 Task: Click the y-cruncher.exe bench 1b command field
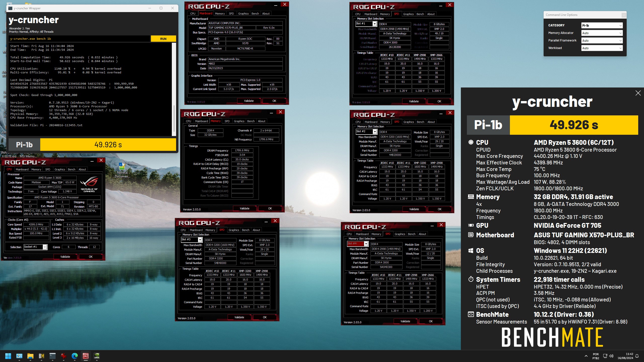[79, 39]
